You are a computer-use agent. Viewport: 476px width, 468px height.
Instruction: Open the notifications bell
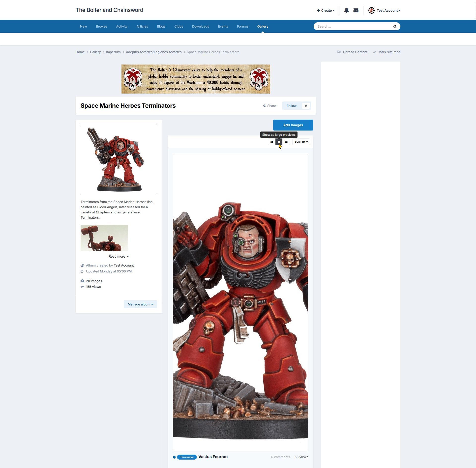point(346,10)
